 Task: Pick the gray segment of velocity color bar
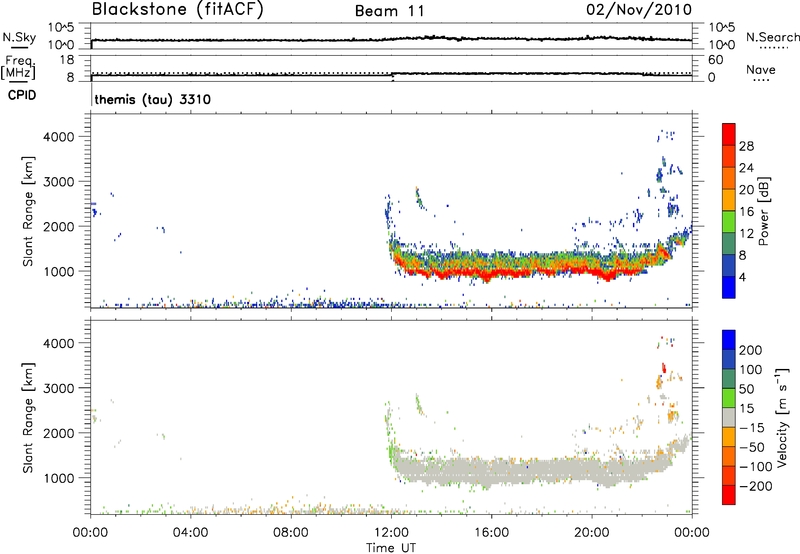[729, 417]
